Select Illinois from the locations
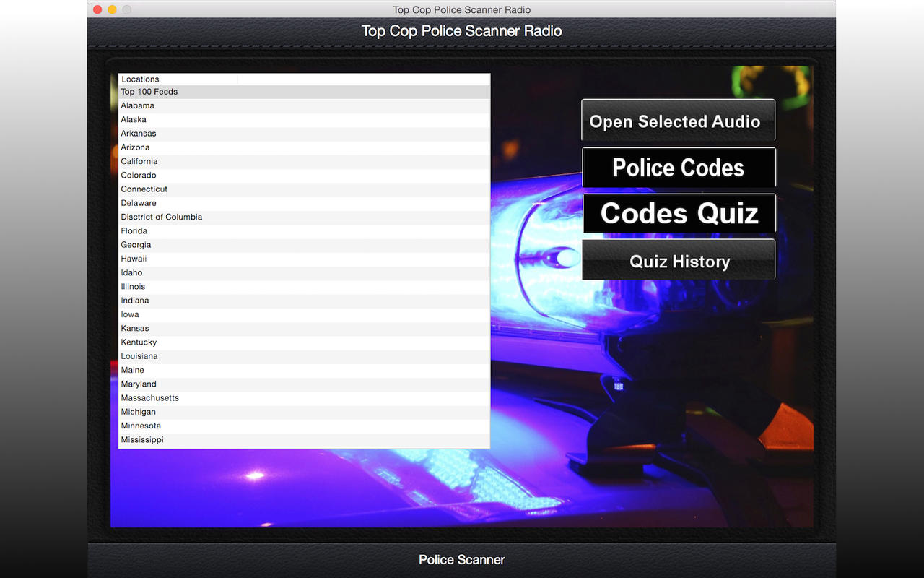The width and height of the screenshot is (924, 578). tap(304, 287)
